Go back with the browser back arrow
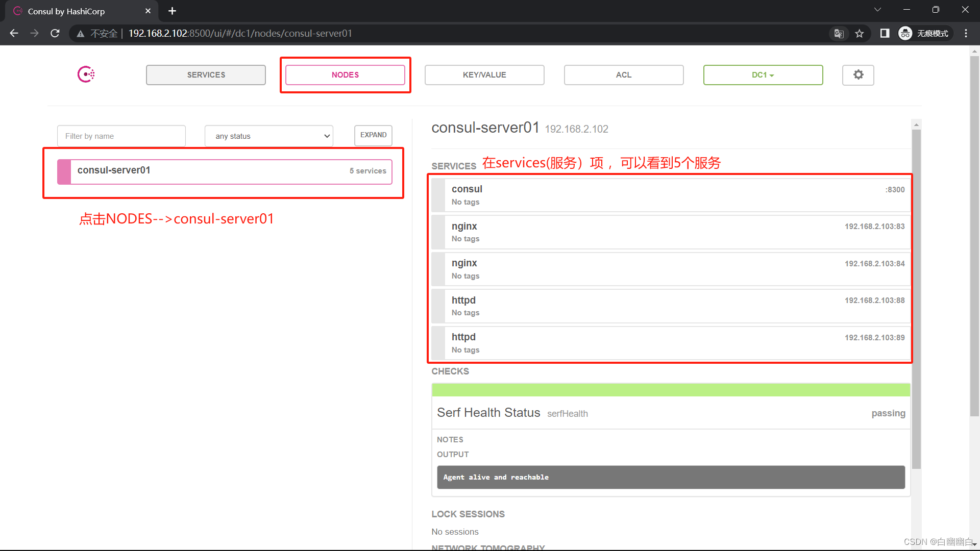The height and width of the screenshot is (551, 980). coord(14,33)
